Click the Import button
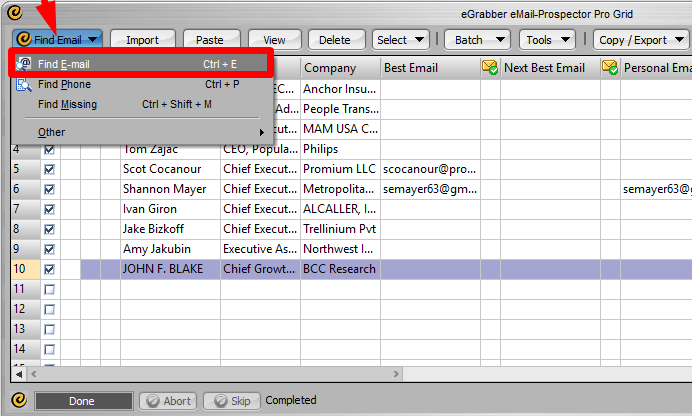 pos(142,40)
